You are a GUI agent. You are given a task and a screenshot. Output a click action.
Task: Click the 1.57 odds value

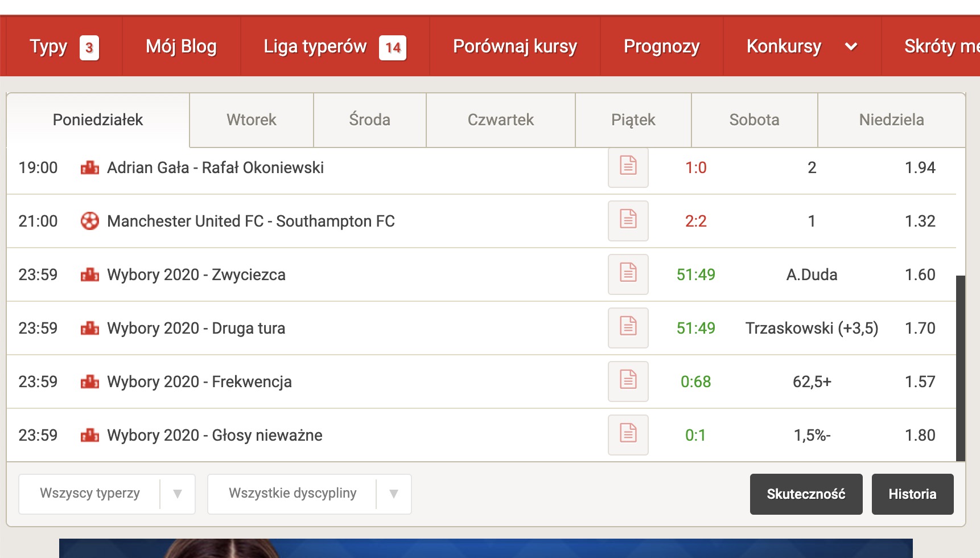(920, 381)
